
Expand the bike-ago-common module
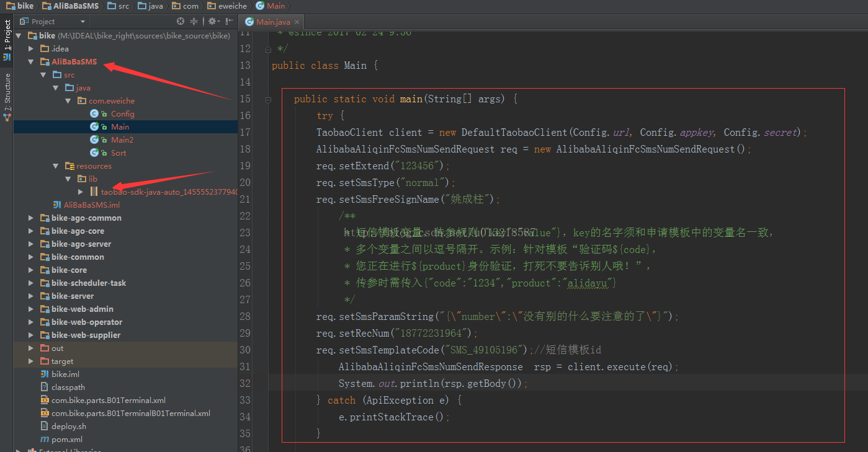tap(31, 218)
